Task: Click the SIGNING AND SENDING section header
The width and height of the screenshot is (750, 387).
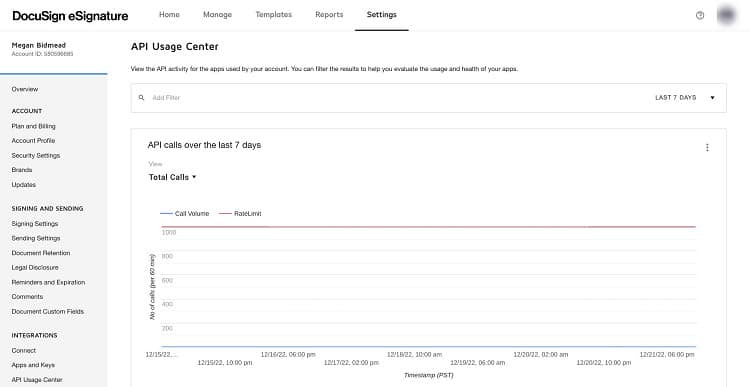Action: click(47, 209)
